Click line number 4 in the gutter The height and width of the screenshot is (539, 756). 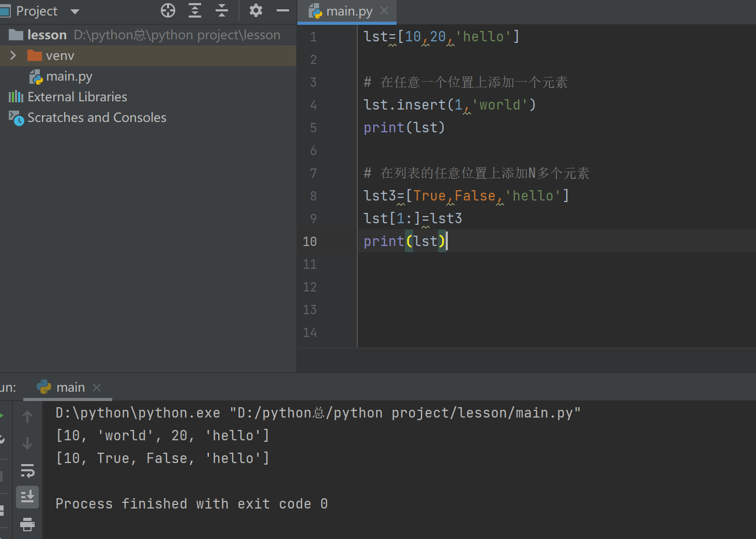313,105
